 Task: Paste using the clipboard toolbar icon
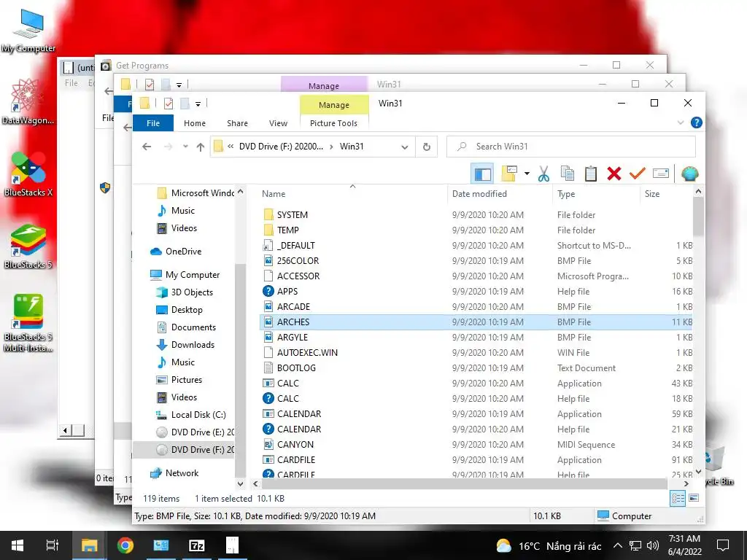(x=591, y=174)
